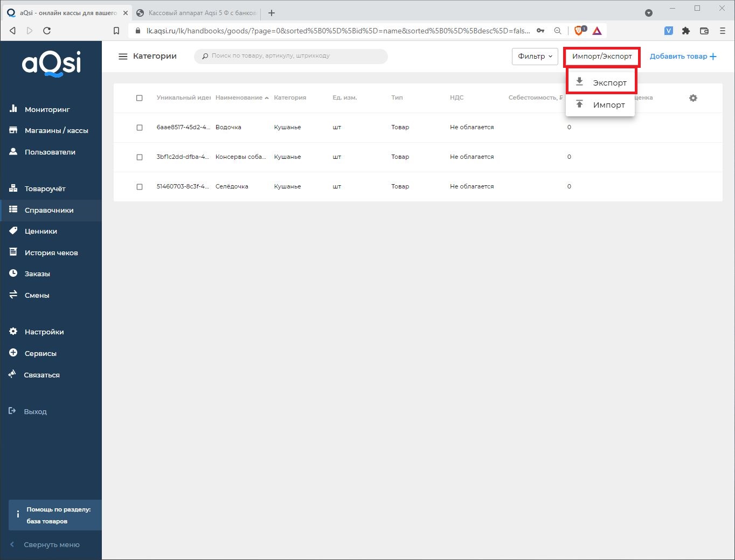This screenshot has height=560, width=735.
Task: Open the Categories hamburger menu icon
Action: tap(123, 57)
